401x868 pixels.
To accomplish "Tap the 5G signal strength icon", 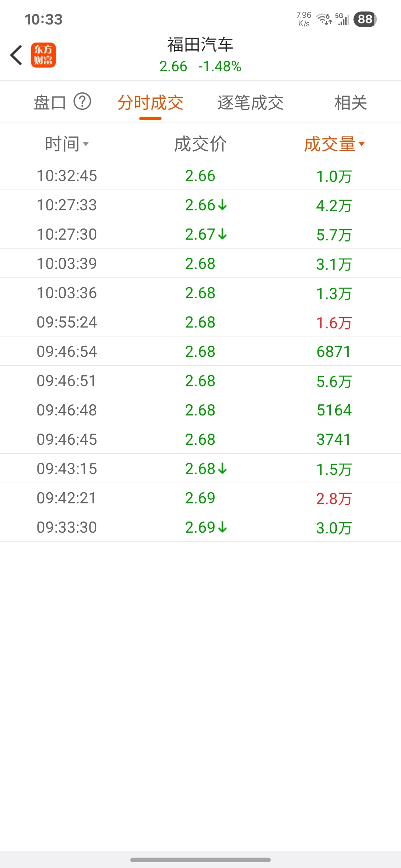I will (342, 19).
